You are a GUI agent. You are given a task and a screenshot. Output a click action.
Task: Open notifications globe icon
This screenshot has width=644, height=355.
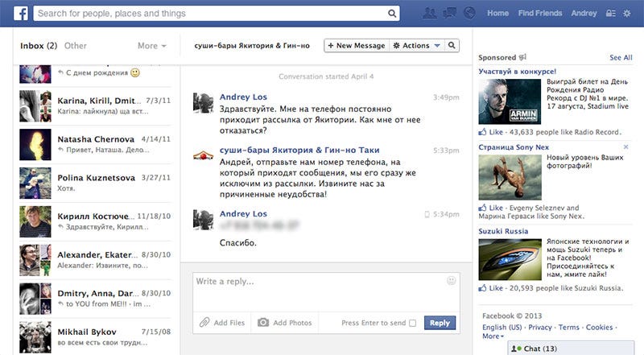pos(469,13)
